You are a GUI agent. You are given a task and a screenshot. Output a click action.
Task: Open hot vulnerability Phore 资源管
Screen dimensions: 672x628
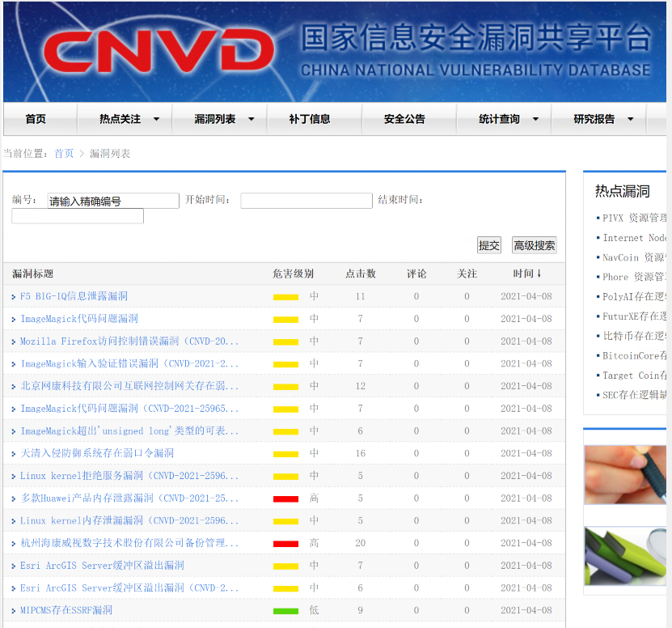[x=634, y=277]
